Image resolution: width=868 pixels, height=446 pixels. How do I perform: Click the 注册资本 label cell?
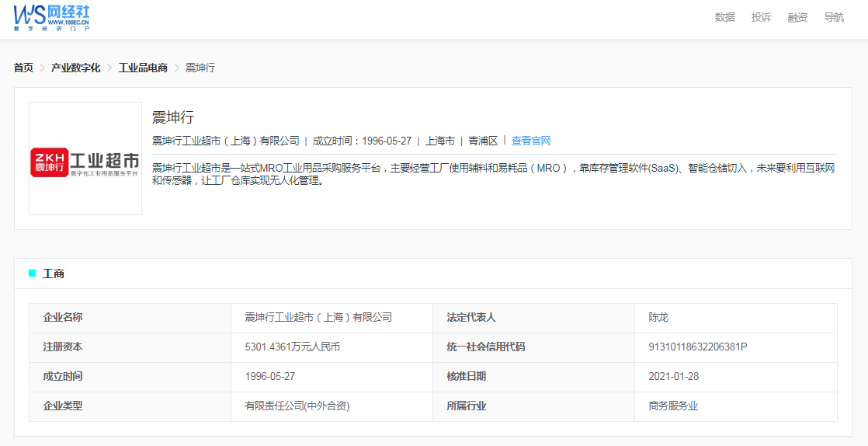130,347
